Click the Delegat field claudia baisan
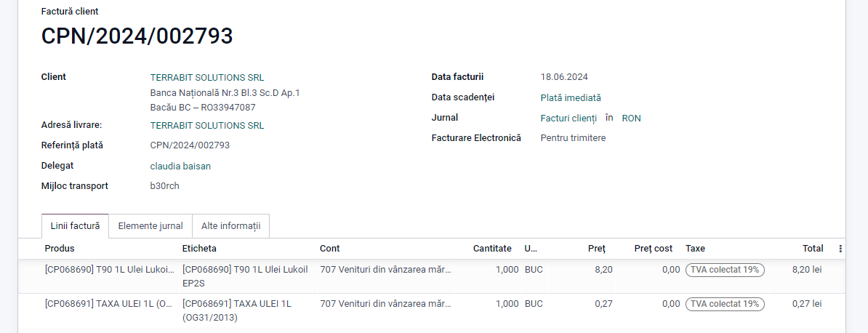 [180, 166]
